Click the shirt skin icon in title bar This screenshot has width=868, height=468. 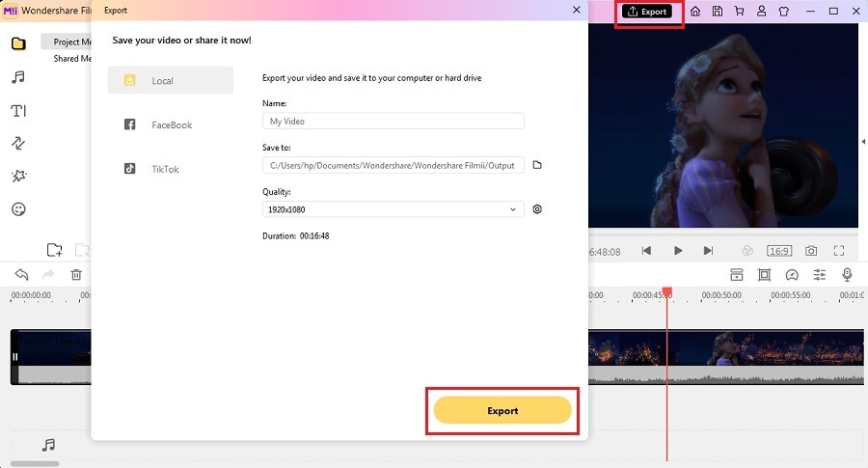click(784, 11)
